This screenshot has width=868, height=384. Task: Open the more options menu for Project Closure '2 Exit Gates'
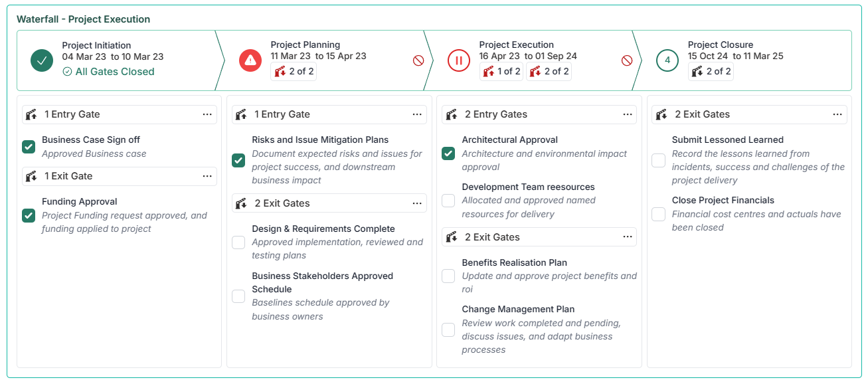pos(837,114)
